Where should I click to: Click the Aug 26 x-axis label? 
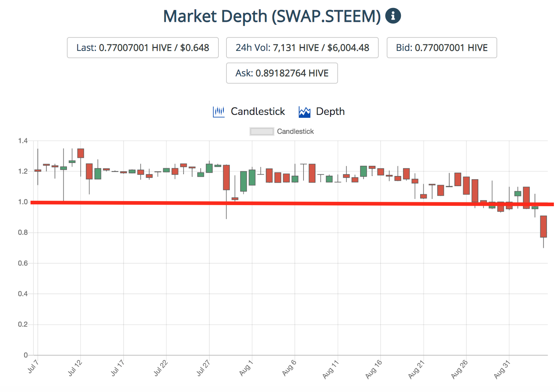point(459,369)
